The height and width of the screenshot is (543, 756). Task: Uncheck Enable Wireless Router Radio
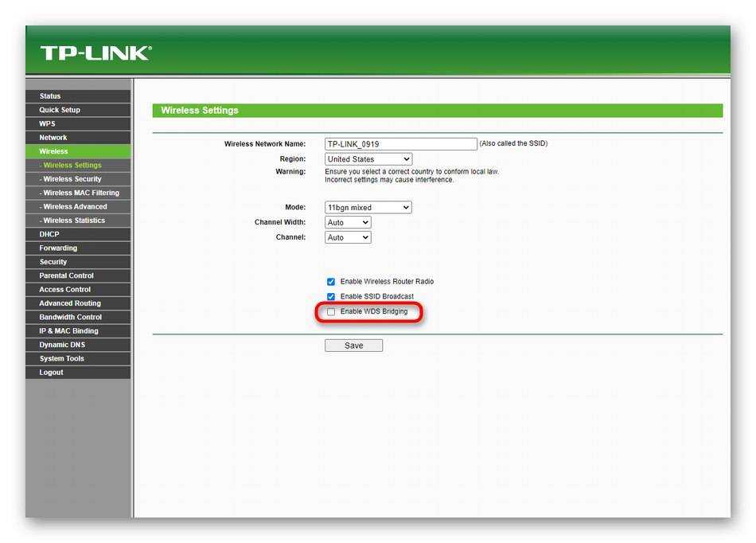[331, 282]
